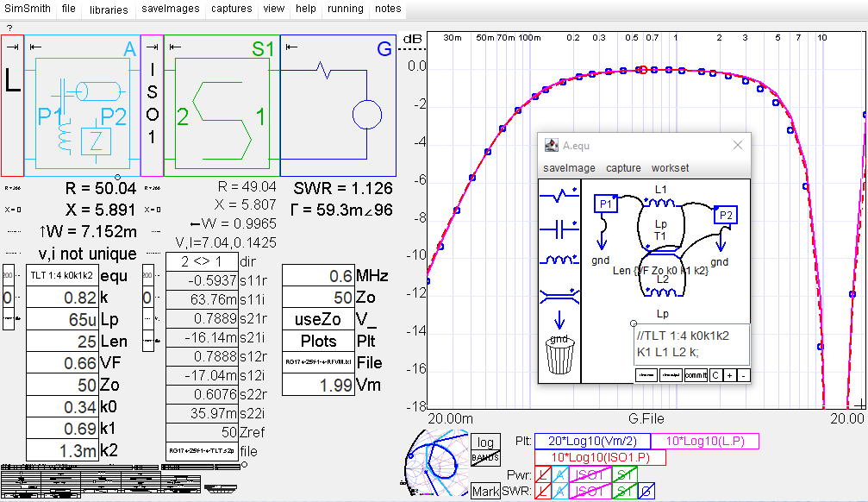
Task: Click the Plots Plt setting field
Action: pos(318,341)
